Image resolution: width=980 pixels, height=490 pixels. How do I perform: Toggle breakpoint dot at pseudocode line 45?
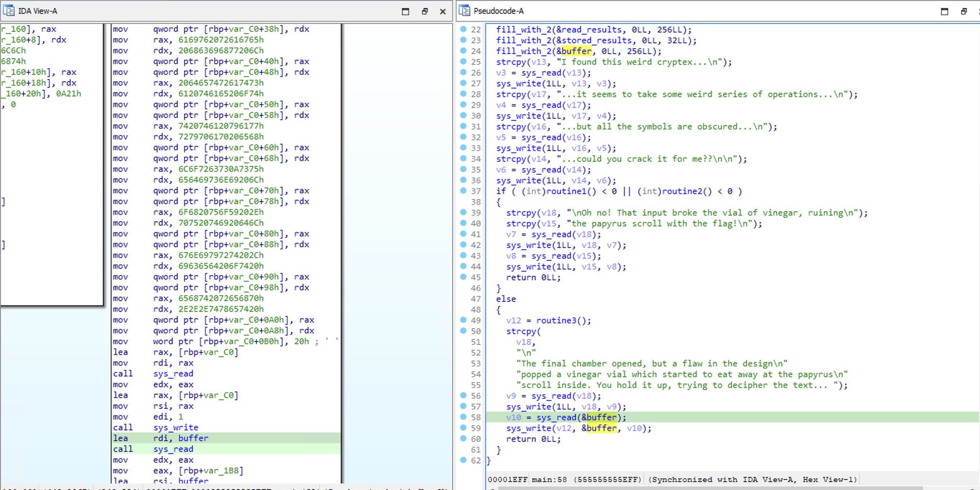point(463,277)
